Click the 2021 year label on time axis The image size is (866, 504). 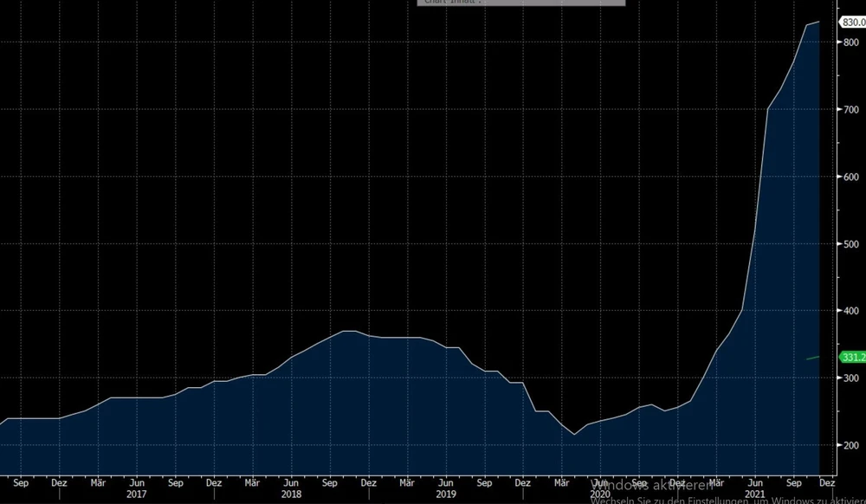click(x=753, y=495)
